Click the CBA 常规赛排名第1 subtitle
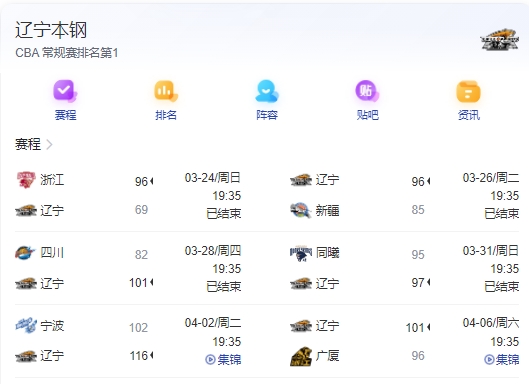This screenshot has height=384, width=529. click(x=66, y=53)
